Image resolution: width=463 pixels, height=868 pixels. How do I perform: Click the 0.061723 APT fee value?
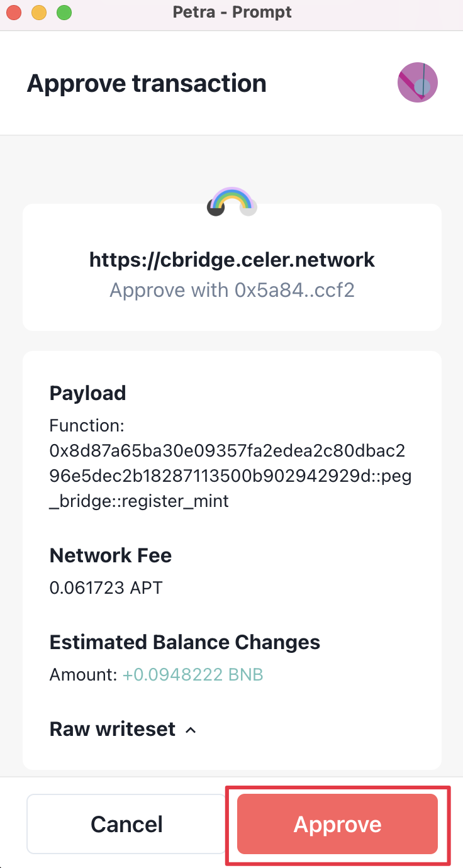tap(106, 588)
